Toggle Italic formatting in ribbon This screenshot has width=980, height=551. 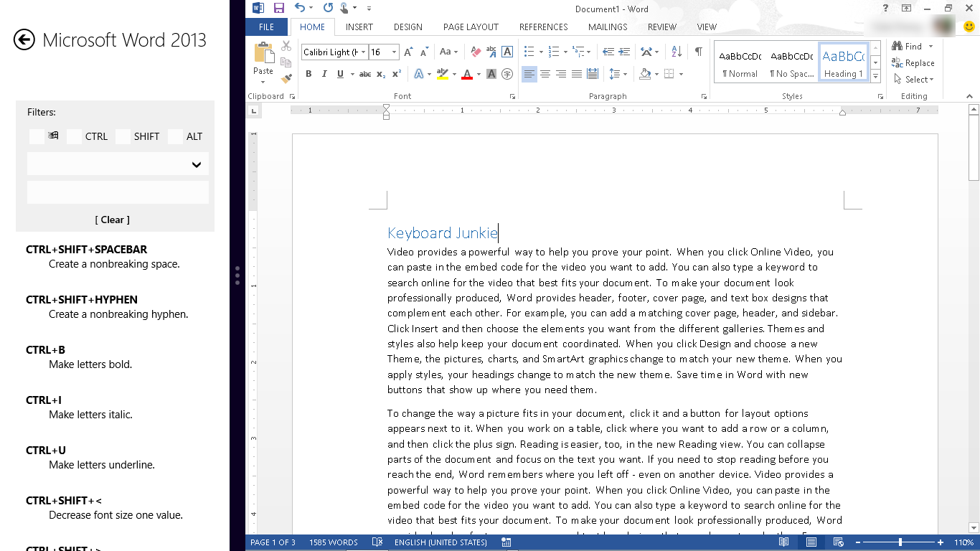pyautogui.click(x=324, y=74)
